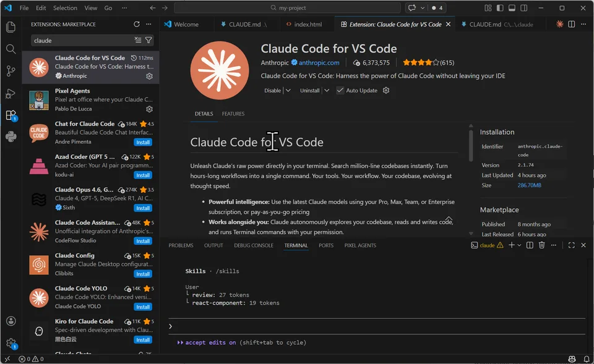Click the Uninstall button
Image resolution: width=594 pixels, height=364 pixels.
point(309,90)
